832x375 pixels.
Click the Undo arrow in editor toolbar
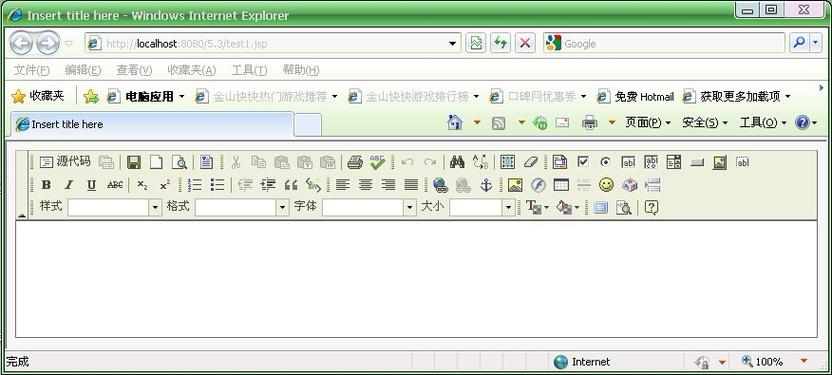click(408, 162)
